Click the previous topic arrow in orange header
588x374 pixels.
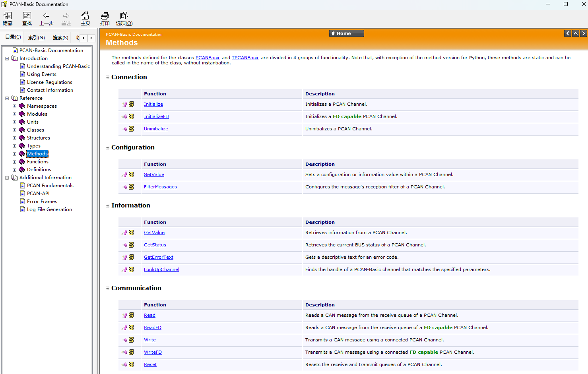568,33
